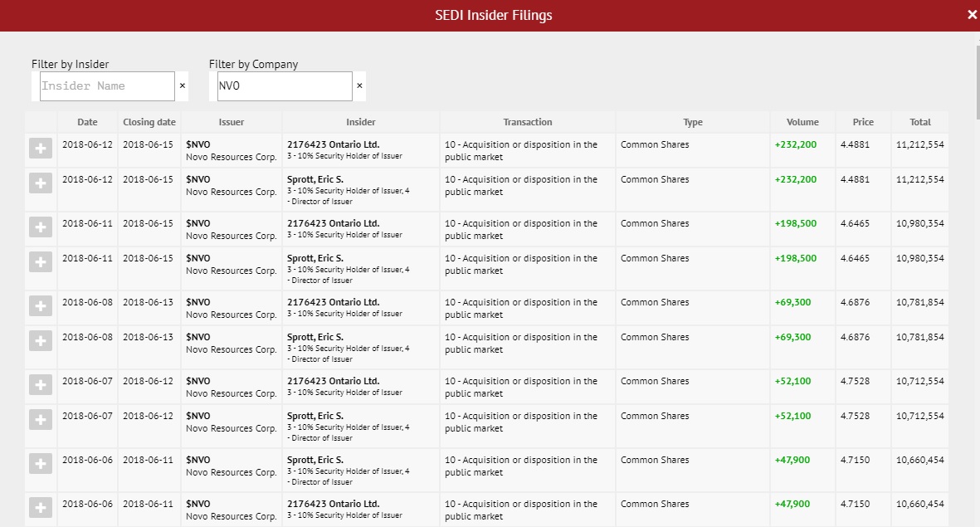Screen dimensions: 980x527
Task: Click the $NVO issuer in the first row
Action: pyautogui.click(x=198, y=144)
